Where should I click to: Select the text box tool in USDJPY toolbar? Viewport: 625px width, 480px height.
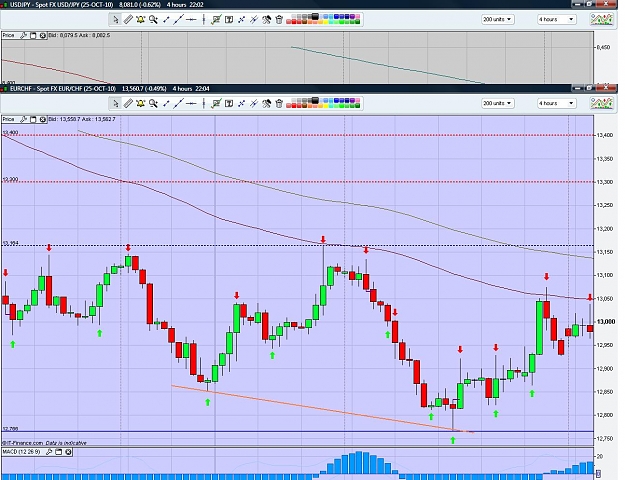229,20
